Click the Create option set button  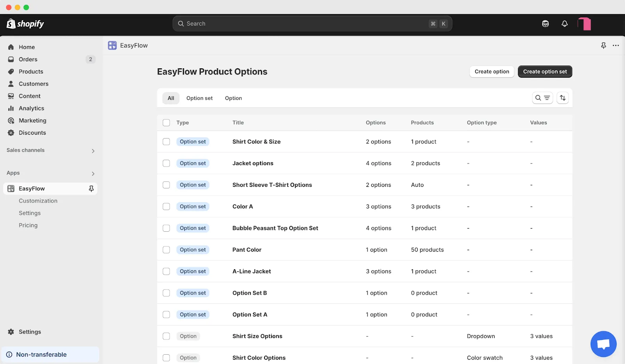[545, 71]
